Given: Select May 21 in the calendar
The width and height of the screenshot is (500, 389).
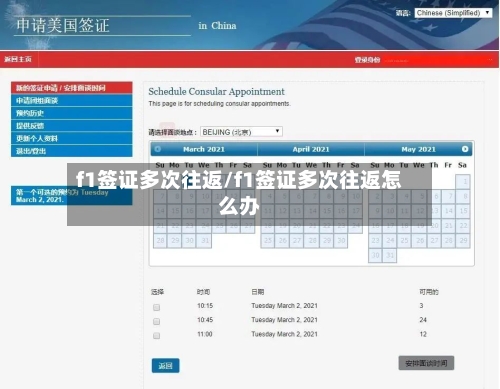Looking at the screenshot, I should pos(449,226).
